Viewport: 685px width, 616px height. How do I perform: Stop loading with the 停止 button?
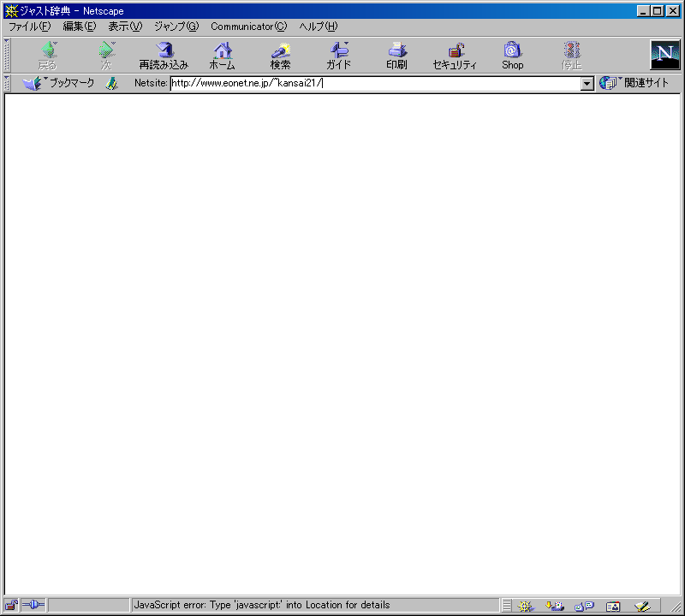(x=571, y=56)
